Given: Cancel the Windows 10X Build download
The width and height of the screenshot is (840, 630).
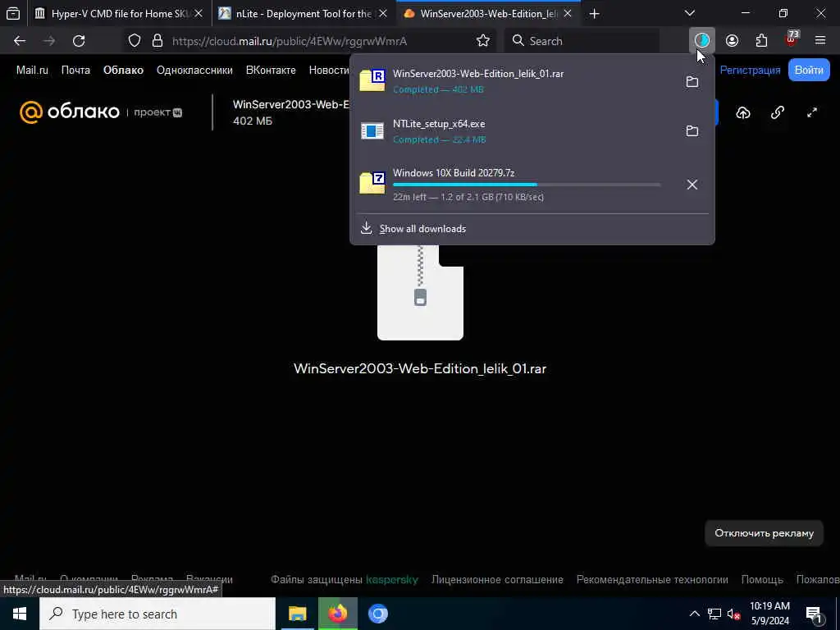Looking at the screenshot, I should pos(692,185).
